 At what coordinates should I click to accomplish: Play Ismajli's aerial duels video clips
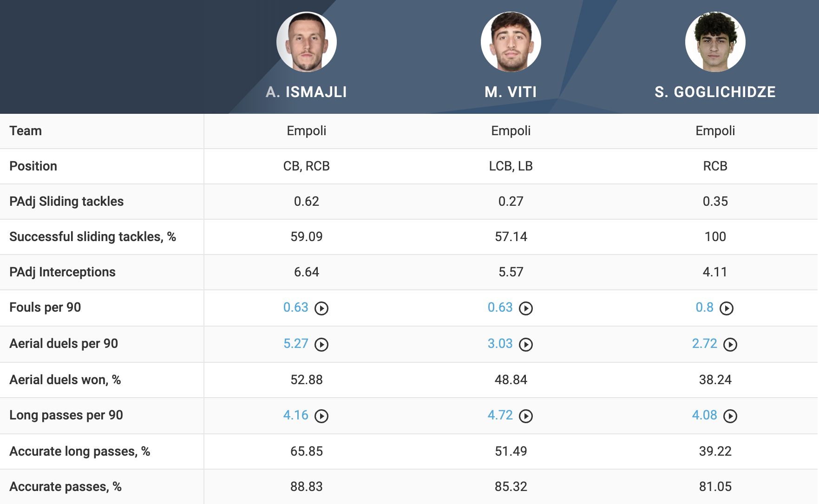click(x=321, y=345)
